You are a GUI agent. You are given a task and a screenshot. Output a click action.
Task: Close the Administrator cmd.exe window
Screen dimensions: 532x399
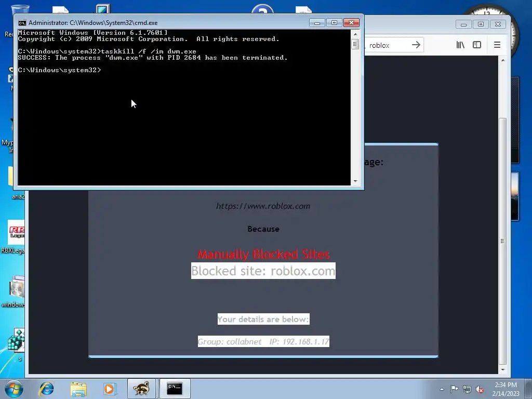tap(351, 23)
